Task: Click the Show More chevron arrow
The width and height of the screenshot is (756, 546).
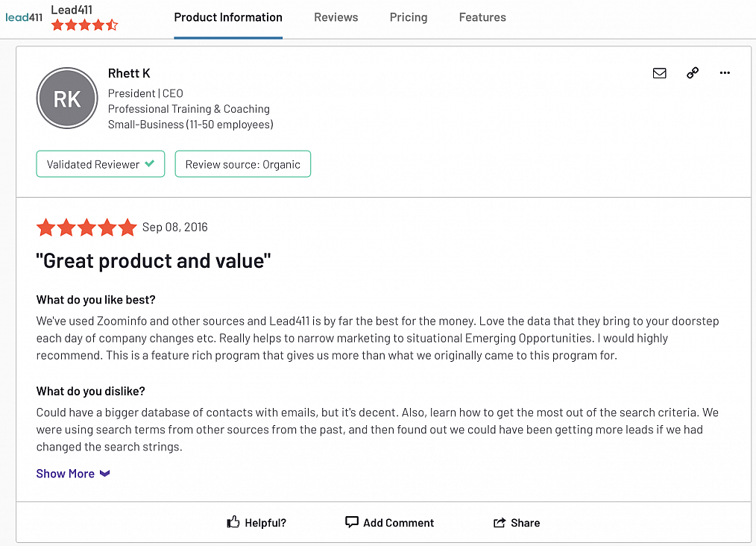Action: [105, 474]
